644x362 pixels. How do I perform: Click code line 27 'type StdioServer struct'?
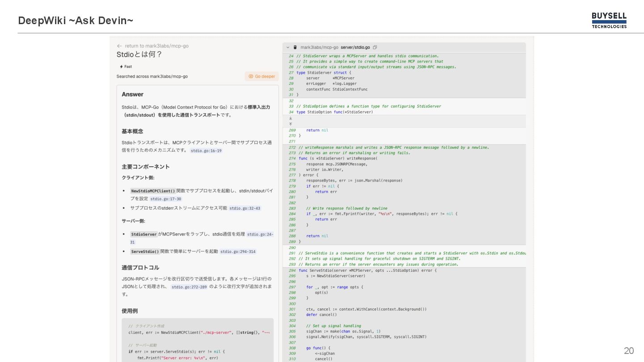(324, 72)
